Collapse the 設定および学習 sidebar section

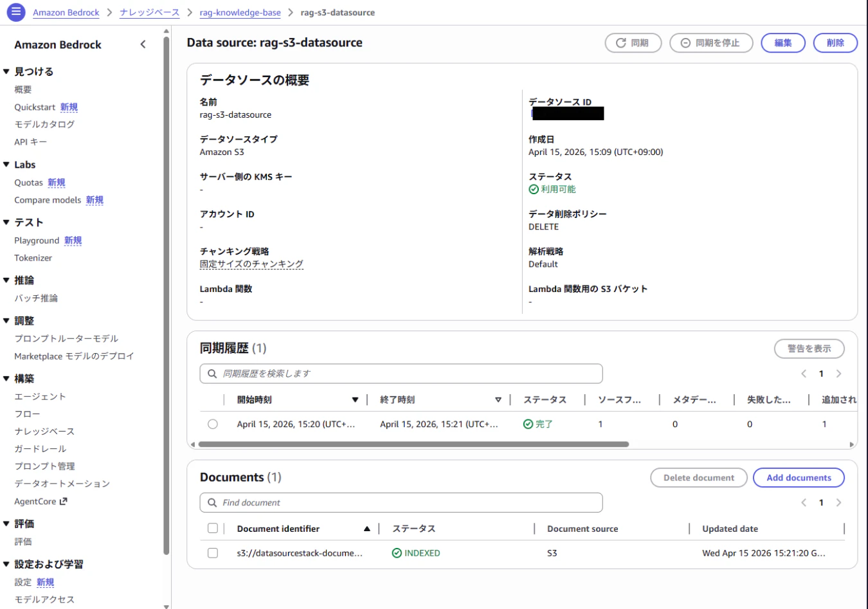tap(6, 564)
